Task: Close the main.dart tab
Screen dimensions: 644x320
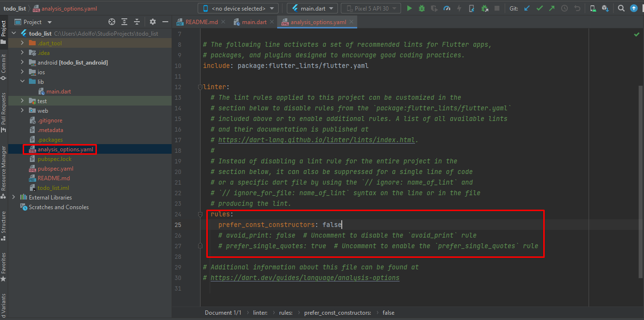Action: coord(273,22)
